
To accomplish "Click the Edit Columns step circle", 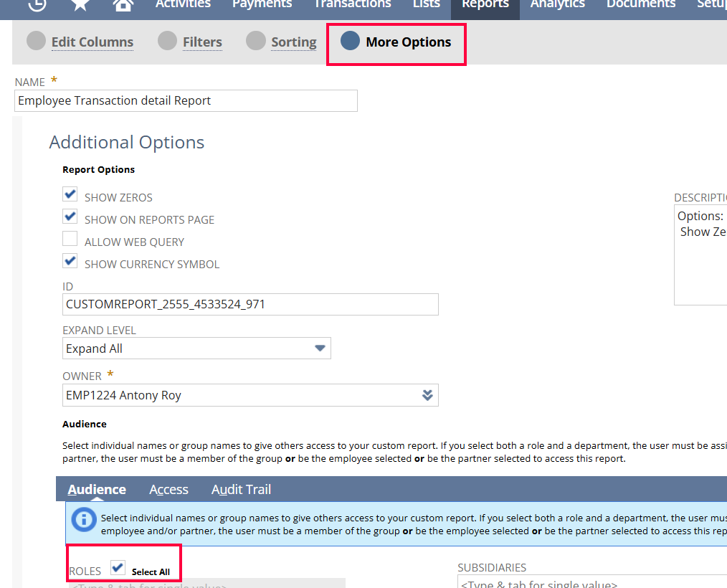I will 36,41.
